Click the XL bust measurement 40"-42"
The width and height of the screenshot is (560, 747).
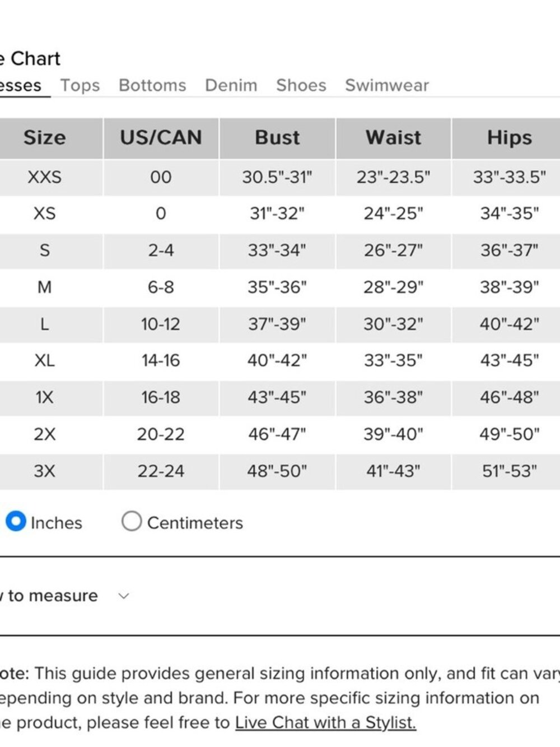[x=277, y=360]
